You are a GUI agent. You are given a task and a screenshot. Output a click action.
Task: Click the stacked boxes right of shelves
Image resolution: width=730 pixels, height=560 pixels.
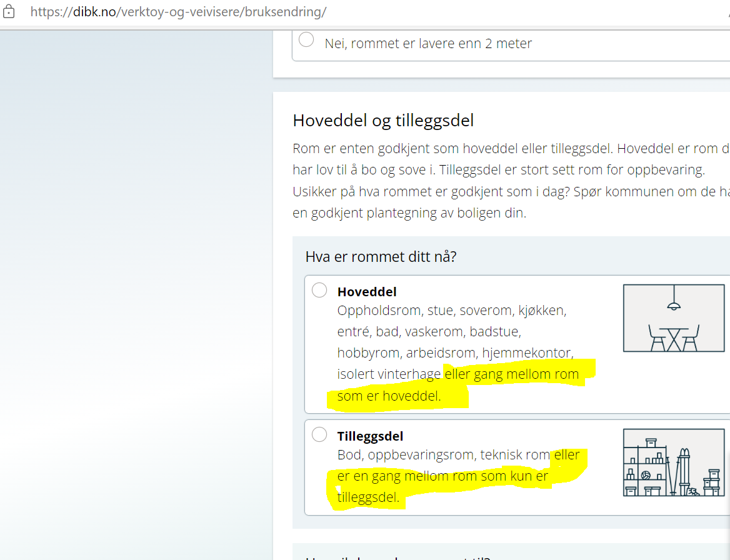click(x=711, y=481)
